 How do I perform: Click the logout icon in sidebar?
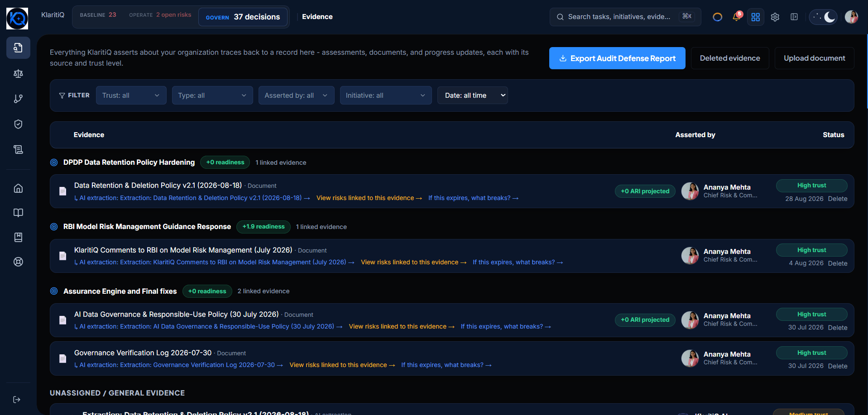pyautogui.click(x=17, y=399)
